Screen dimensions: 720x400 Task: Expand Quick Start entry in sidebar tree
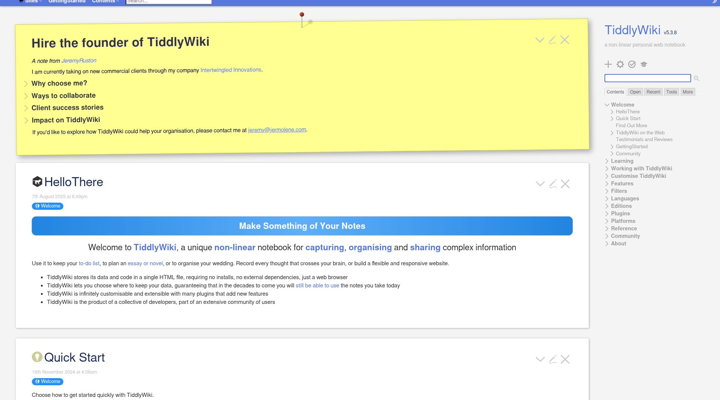(612, 118)
